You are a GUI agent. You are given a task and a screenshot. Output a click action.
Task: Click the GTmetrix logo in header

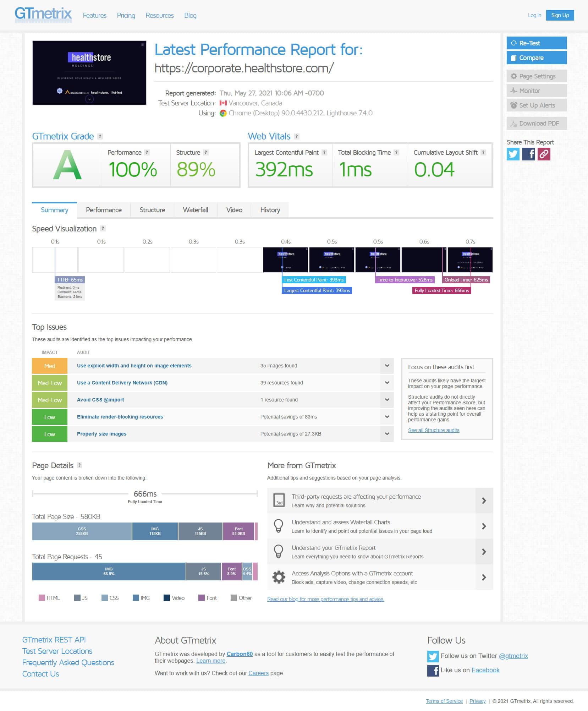click(43, 15)
